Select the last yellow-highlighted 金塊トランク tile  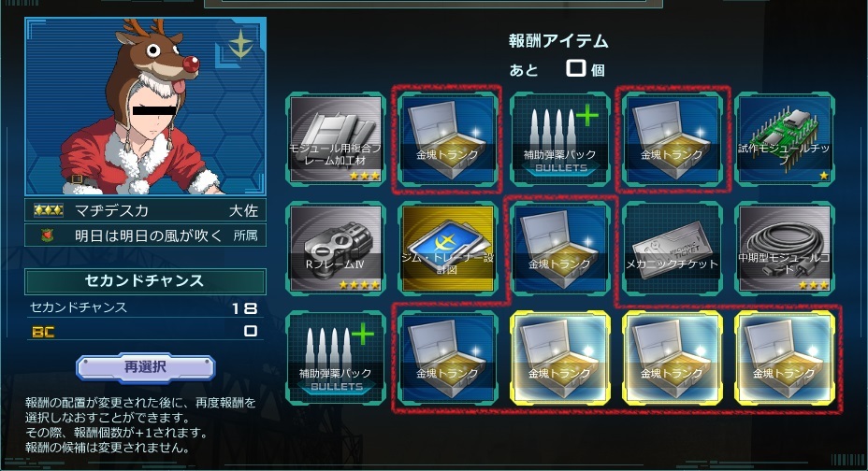coord(785,358)
